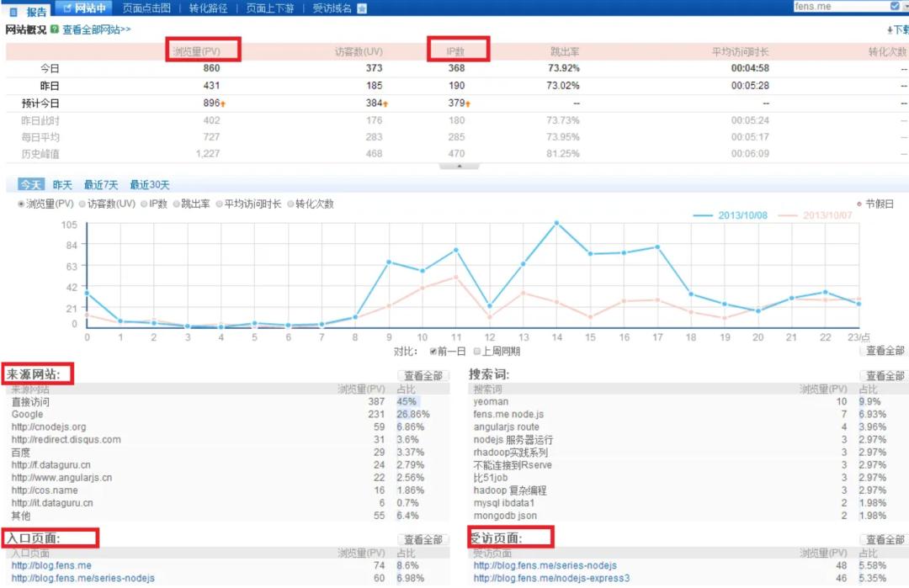Uncheck the 前一日 comparison checkbox

(433, 351)
